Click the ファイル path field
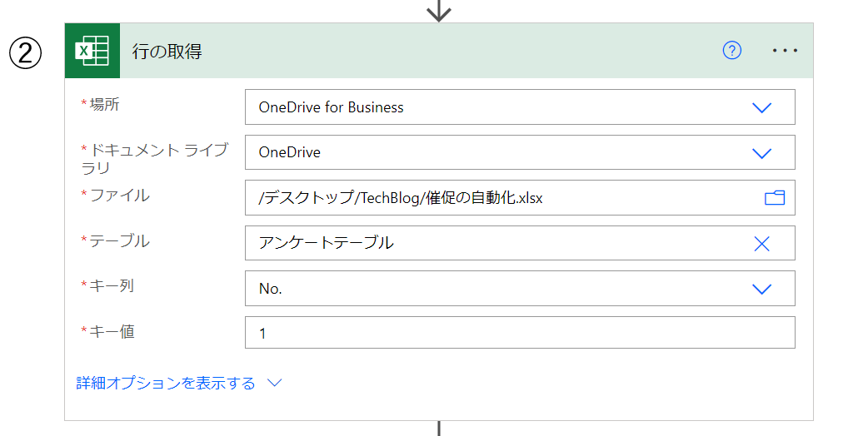Image resolution: width=868 pixels, height=436 pixels. [x=520, y=198]
